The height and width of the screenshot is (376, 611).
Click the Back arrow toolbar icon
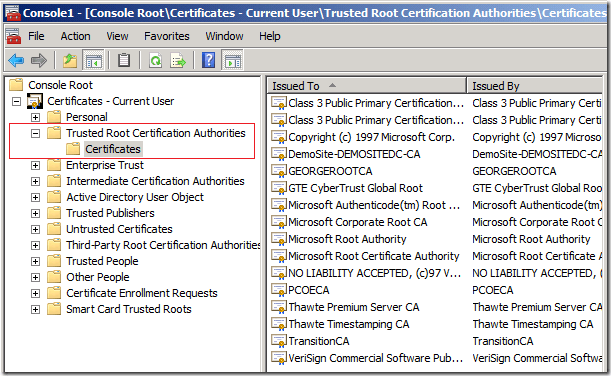(16, 60)
